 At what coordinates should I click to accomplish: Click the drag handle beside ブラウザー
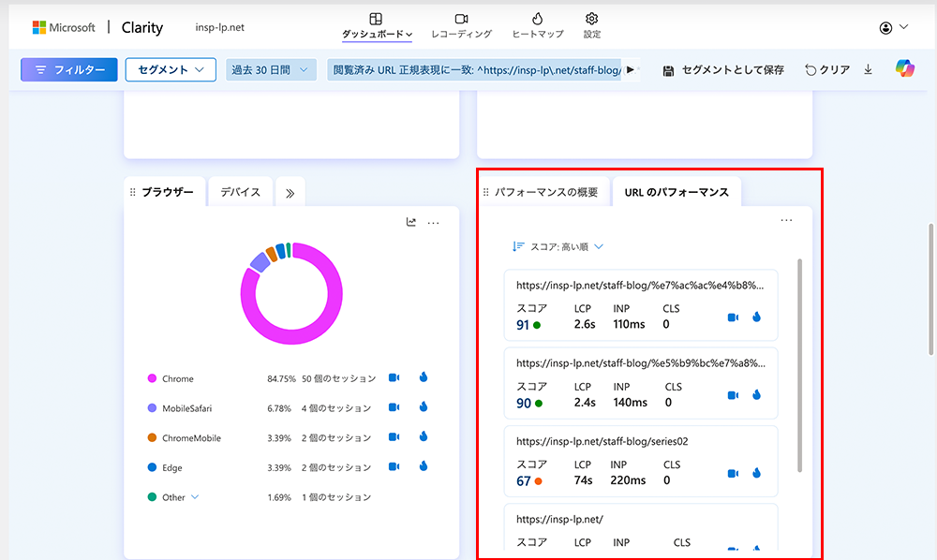[133, 192]
